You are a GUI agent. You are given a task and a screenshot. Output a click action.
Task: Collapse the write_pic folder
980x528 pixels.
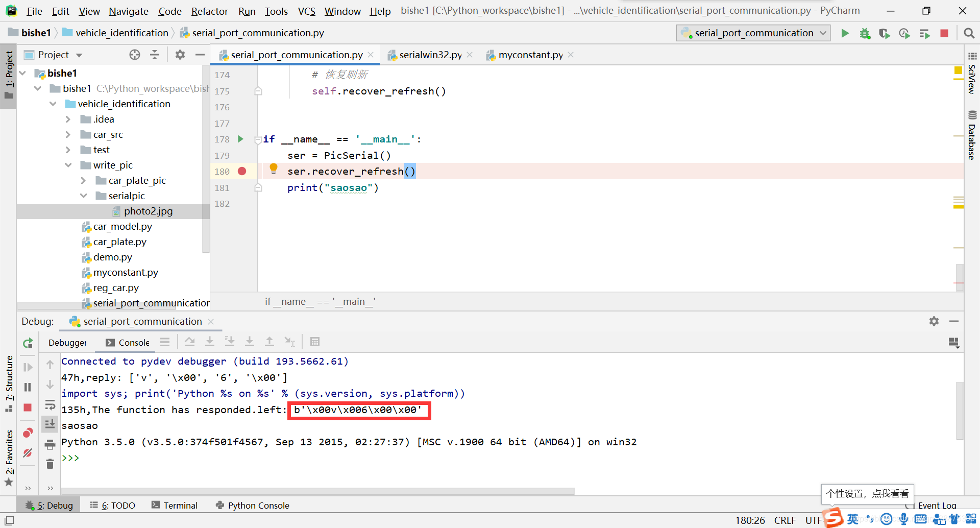[68, 165]
